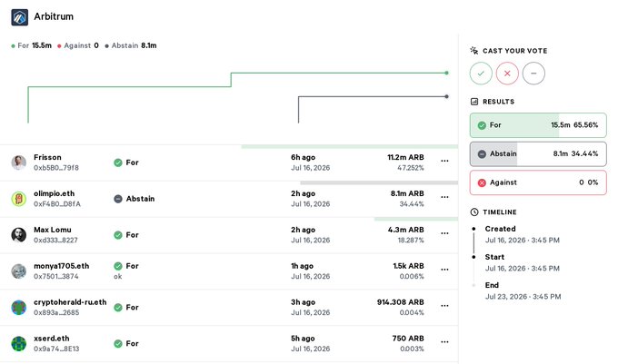The height and width of the screenshot is (364, 618).
Task: Click the 914.308 ARB voting power
Action: [401, 302]
